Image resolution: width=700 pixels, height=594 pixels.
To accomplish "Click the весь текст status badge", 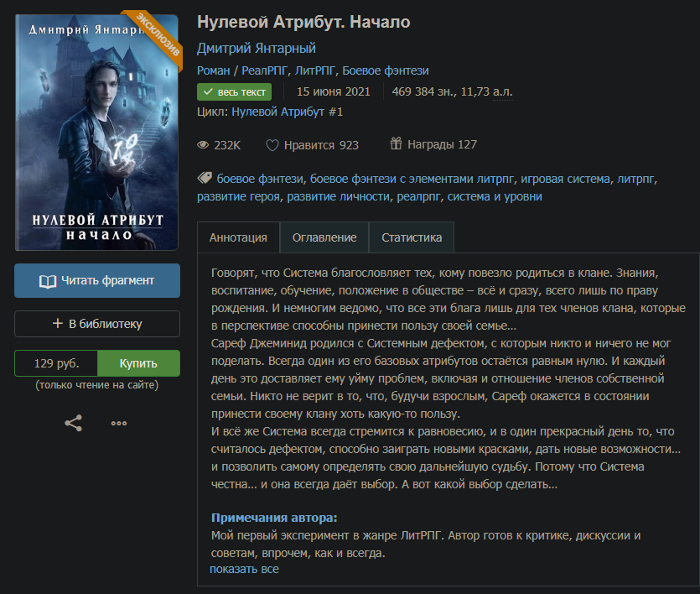I will (235, 92).
